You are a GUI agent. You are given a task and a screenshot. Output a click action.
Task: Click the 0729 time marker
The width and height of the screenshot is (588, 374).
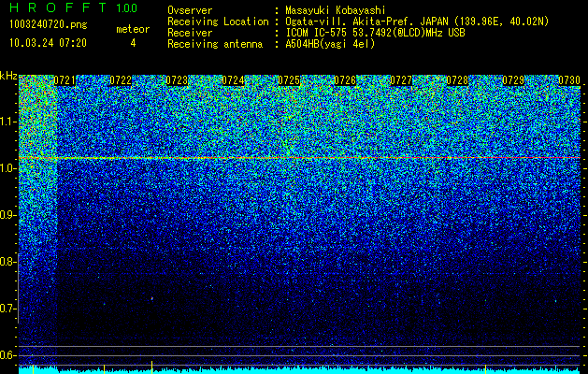point(513,80)
